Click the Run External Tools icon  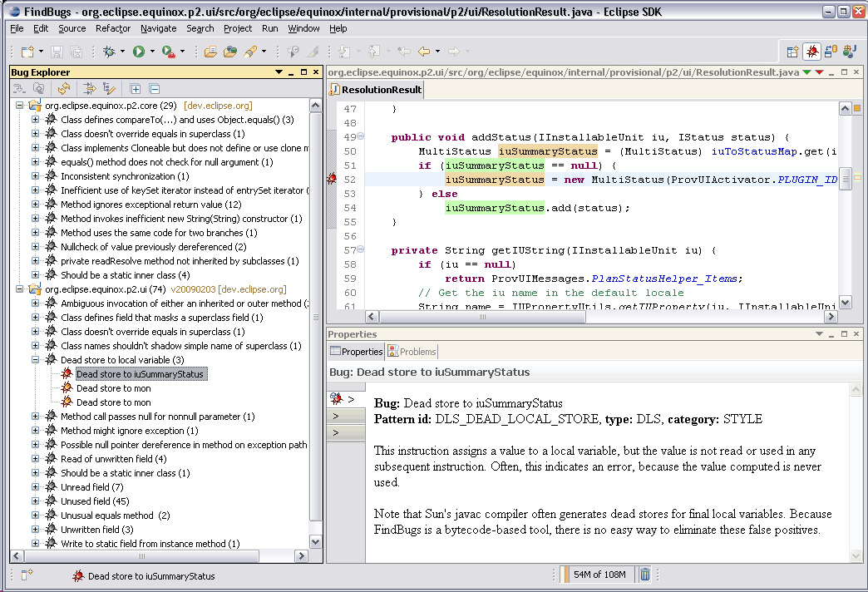click(169, 52)
